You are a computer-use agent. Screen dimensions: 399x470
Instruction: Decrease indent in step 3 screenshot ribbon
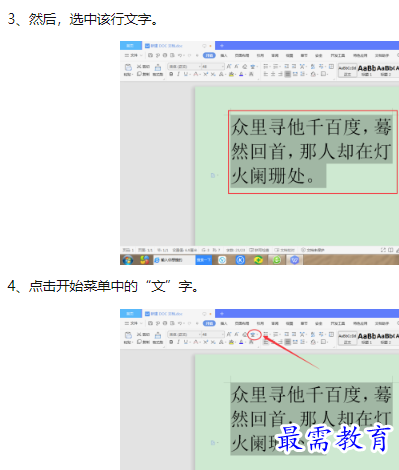click(x=287, y=66)
